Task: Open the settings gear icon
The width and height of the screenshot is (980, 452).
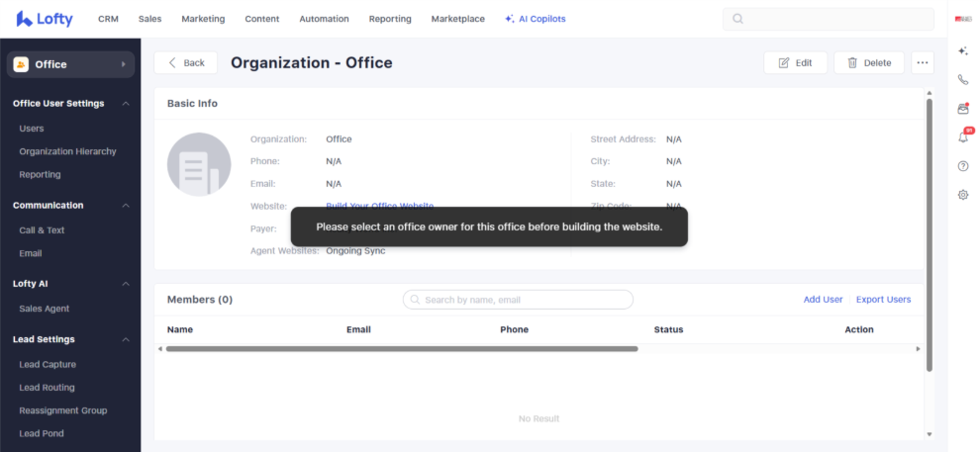Action: 963,195
